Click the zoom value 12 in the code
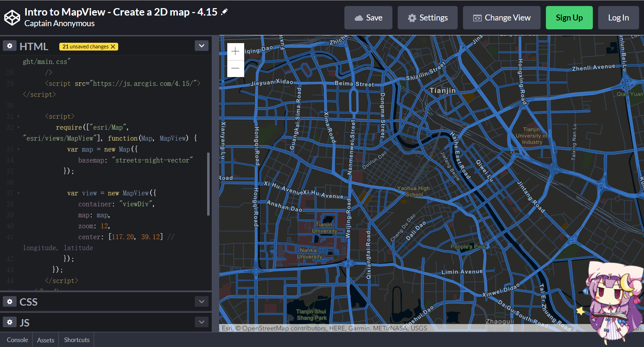The width and height of the screenshot is (644, 347). (x=104, y=226)
